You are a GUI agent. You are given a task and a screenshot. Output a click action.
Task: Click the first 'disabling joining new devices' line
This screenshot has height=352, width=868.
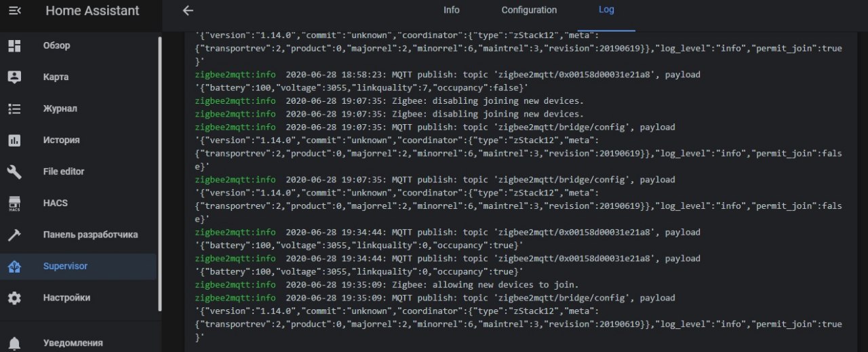[389, 100]
